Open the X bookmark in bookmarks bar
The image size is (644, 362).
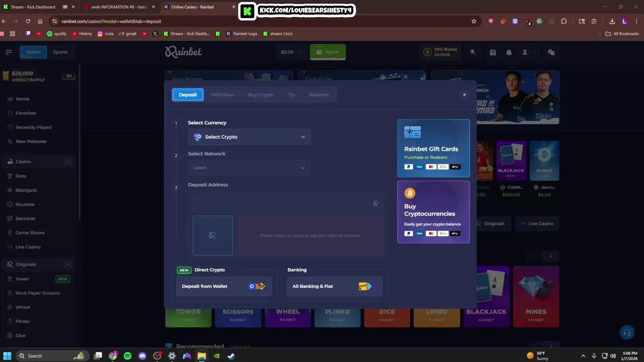click(x=155, y=34)
